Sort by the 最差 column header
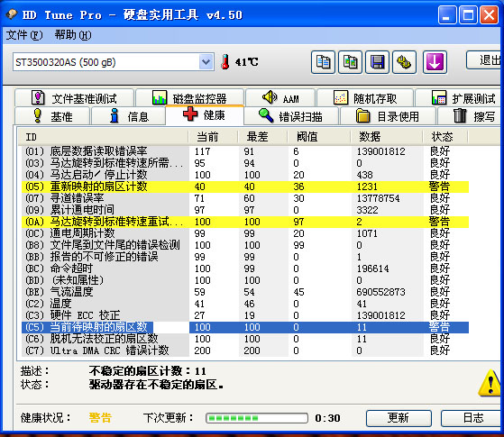This screenshot has height=437, width=504. coord(262,137)
